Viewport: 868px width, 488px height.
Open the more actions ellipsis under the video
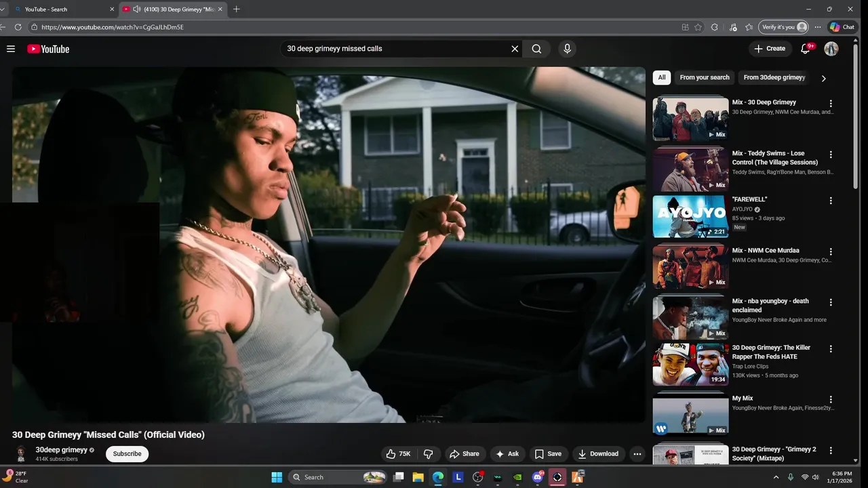[637, 454]
